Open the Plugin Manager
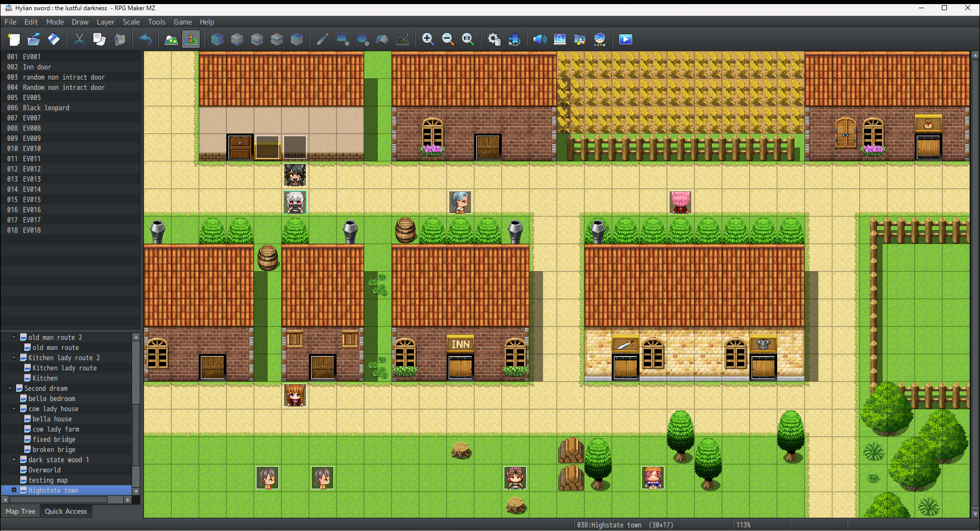The image size is (980, 531). click(514, 39)
